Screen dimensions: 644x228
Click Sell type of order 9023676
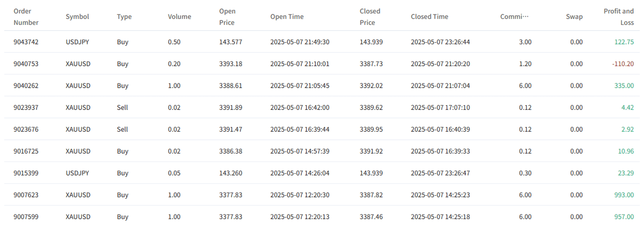tap(122, 129)
